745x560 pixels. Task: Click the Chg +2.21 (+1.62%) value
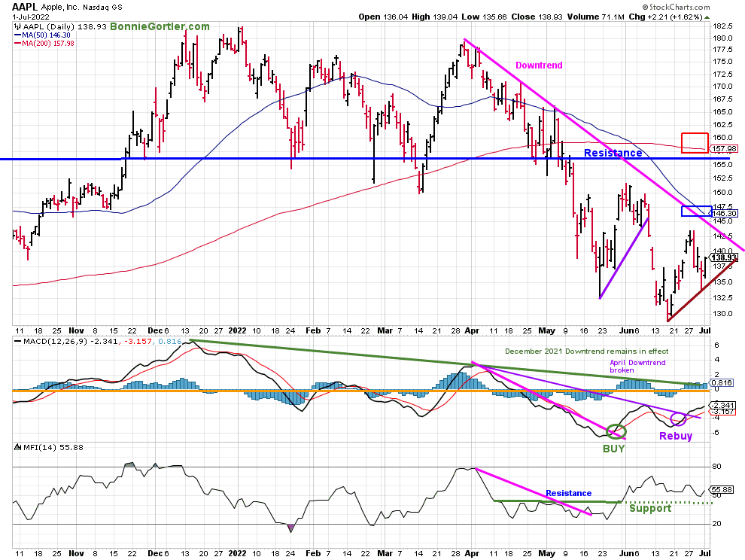665,17
